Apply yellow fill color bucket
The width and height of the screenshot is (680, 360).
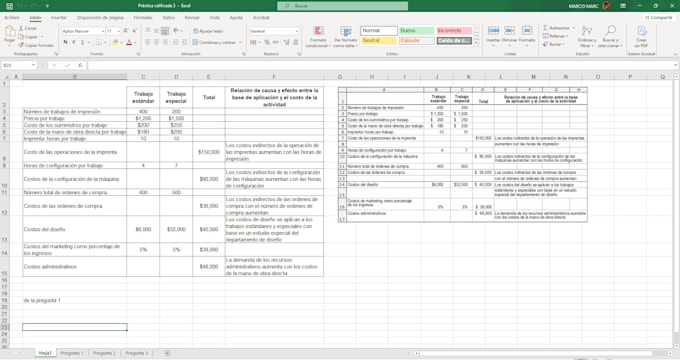(x=115, y=43)
